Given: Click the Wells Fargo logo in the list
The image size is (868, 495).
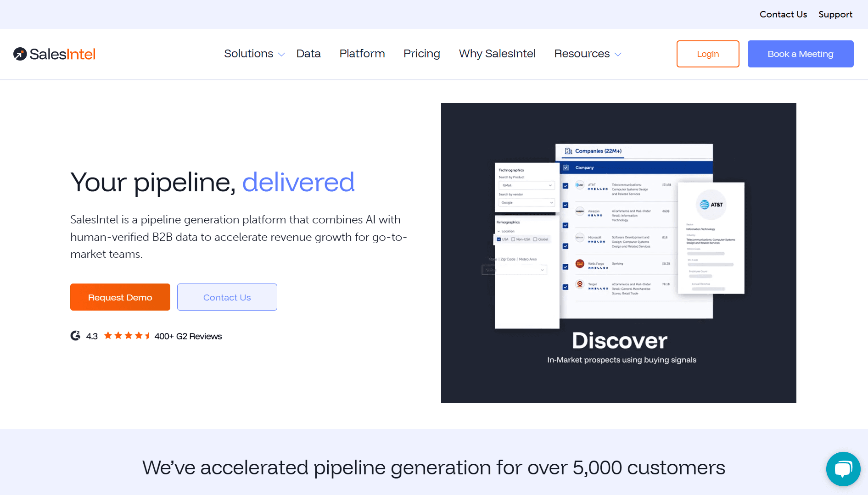Looking at the screenshot, I should (x=580, y=264).
